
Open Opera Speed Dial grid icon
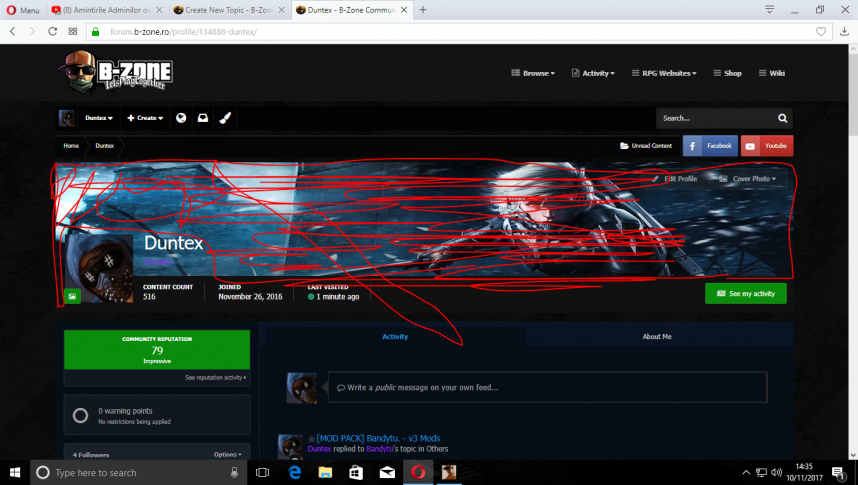[73, 32]
